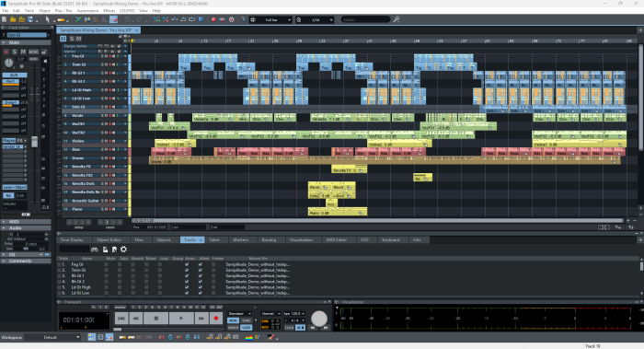
Task: Uncheck Mixer checkbox for Rh Gt 1 row
Action: click(200, 276)
